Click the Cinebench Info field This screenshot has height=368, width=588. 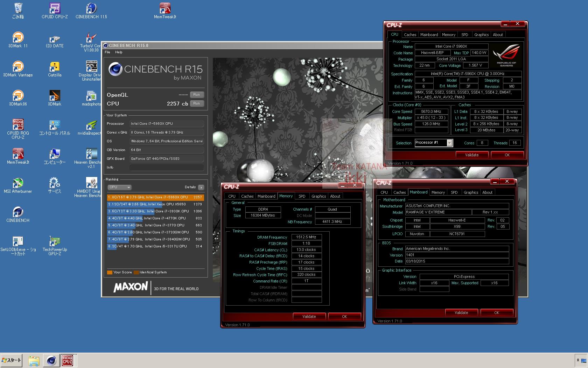coord(167,168)
